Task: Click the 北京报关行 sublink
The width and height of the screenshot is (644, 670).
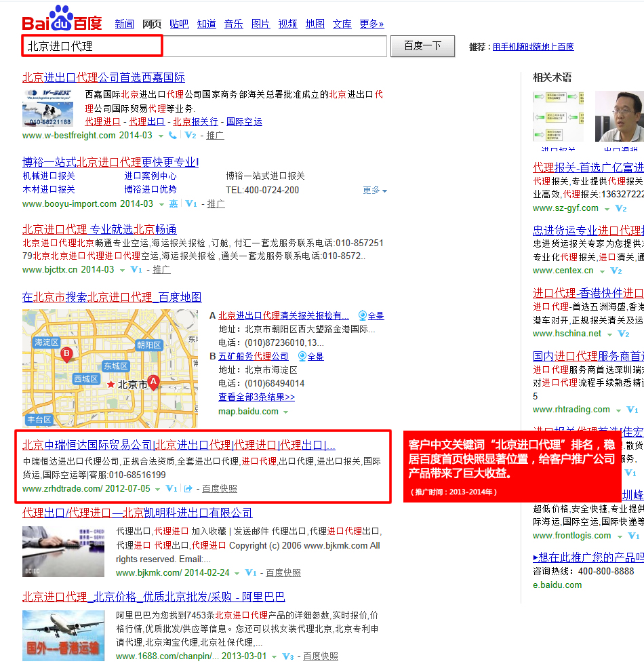Action: pyautogui.click(x=196, y=122)
